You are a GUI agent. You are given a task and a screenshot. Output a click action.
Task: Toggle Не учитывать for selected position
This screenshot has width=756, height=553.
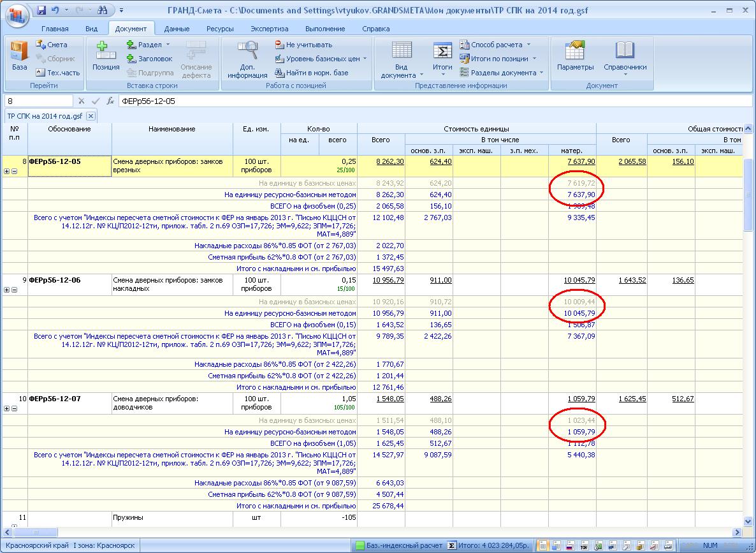click(303, 45)
